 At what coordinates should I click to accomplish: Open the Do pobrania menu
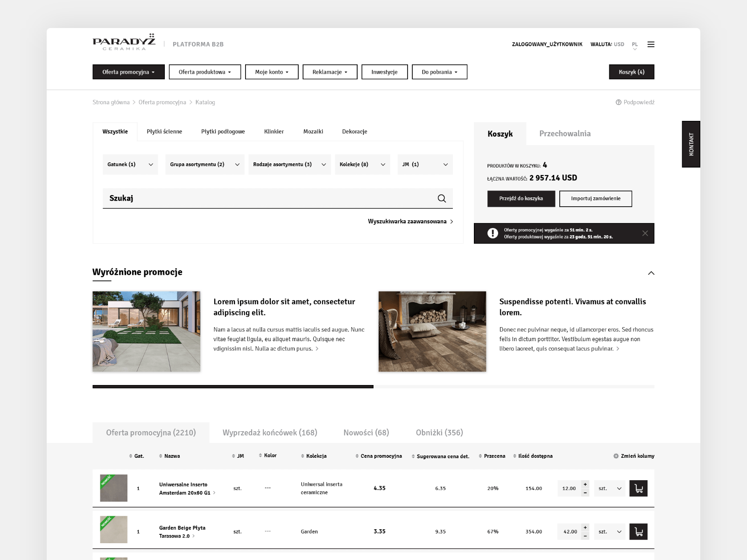(439, 72)
